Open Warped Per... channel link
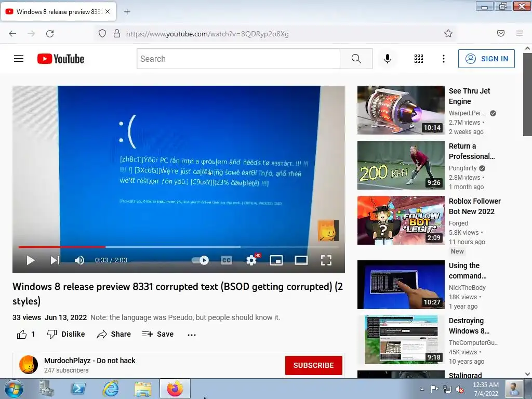Screen dimensions: 532x399 click(x=467, y=113)
